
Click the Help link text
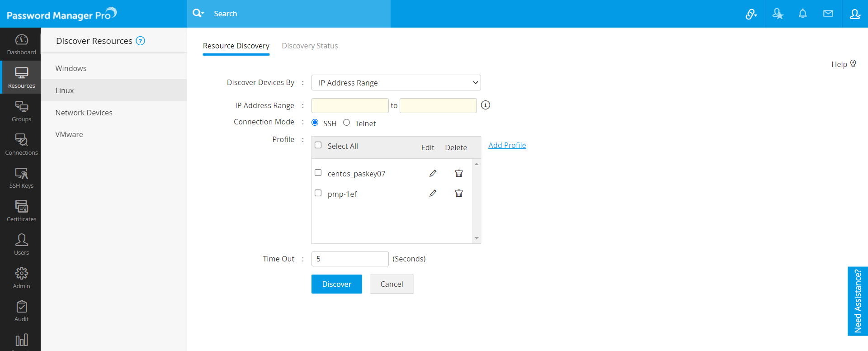coord(839,64)
